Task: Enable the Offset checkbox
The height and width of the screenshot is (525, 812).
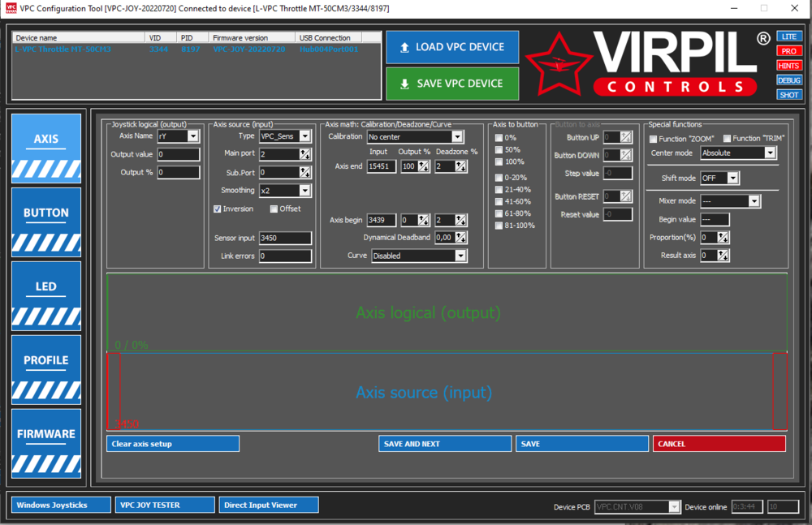Action: click(x=274, y=209)
